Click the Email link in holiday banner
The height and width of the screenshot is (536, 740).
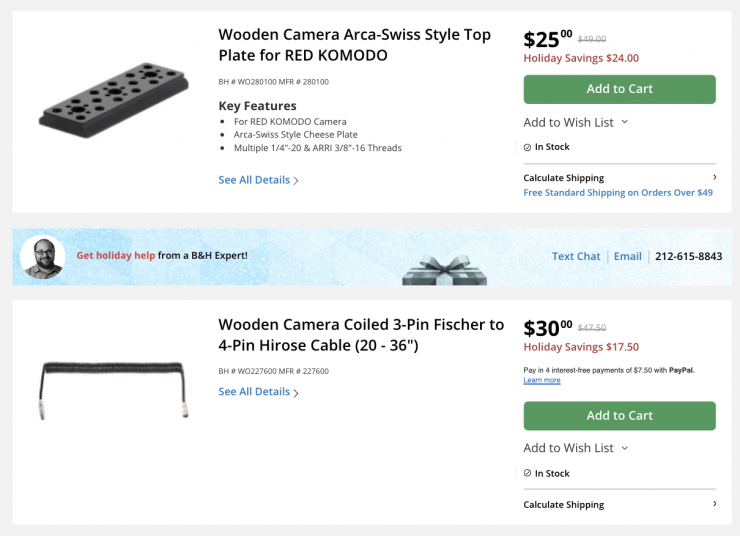coord(627,256)
